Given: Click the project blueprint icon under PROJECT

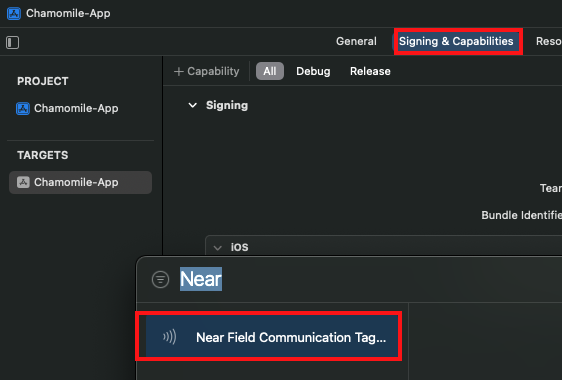Looking at the screenshot, I should click(23, 108).
